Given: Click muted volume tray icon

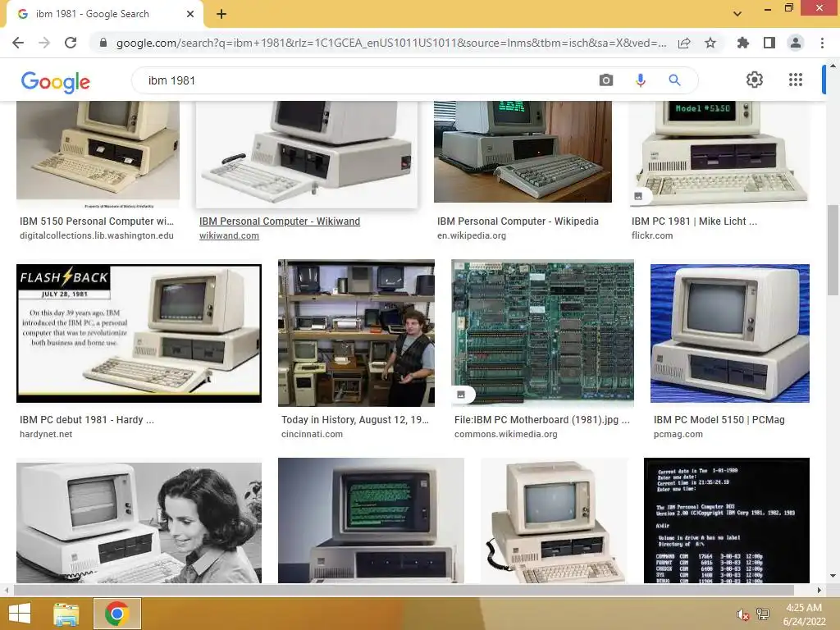Looking at the screenshot, I should point(743,614).
